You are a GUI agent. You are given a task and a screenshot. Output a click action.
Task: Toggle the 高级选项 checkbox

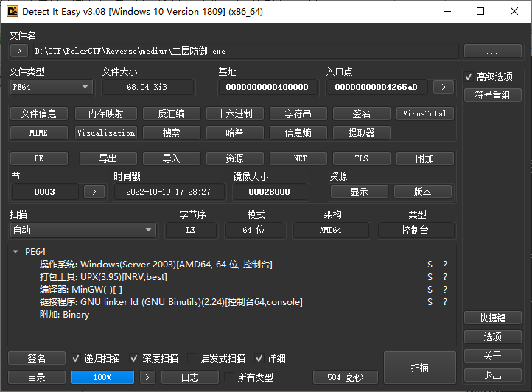click(469, 77)
